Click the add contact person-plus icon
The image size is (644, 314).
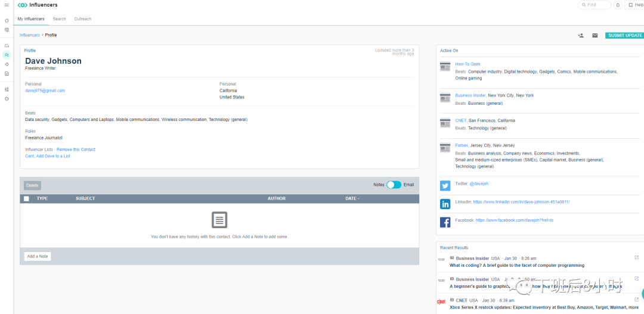pos(581,36)
